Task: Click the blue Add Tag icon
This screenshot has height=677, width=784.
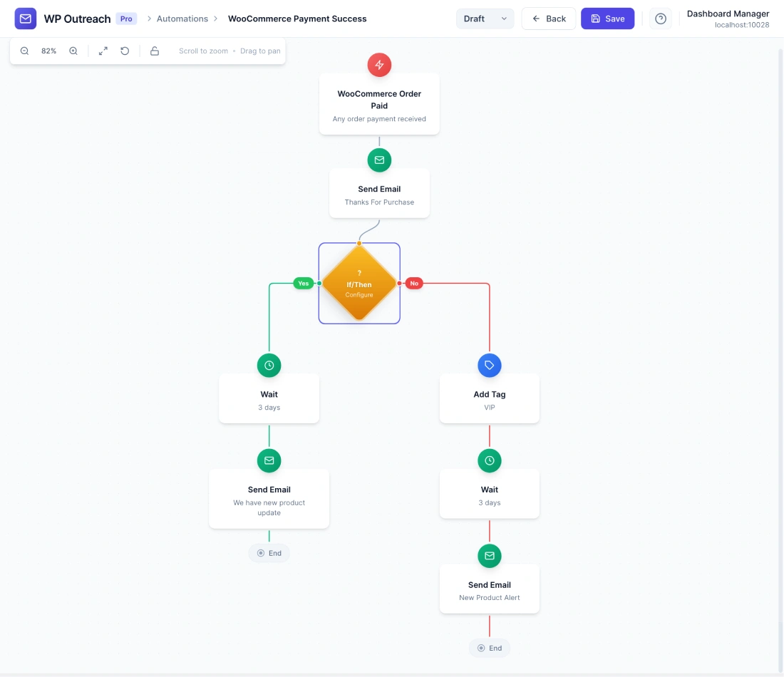Action: (x=489, y=365)
